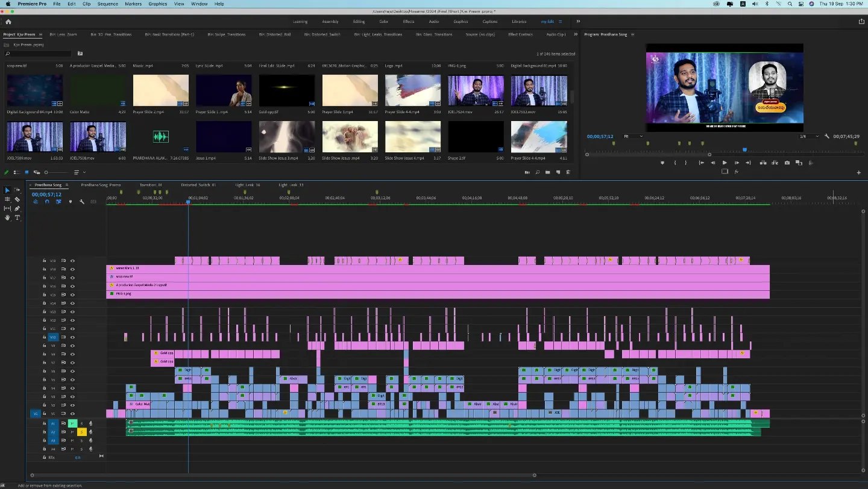The height and width of the screenshot is (489, 868).
Task: Click the Lift button in Program Monitor
Action: (763, 163)
